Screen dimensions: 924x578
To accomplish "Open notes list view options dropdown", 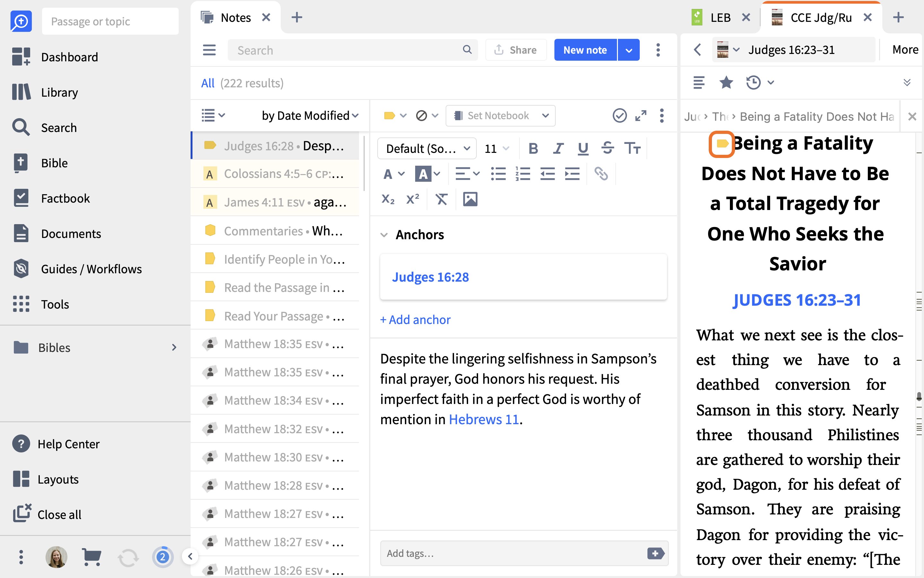I will pyautogui.click(x=213, y=116).
